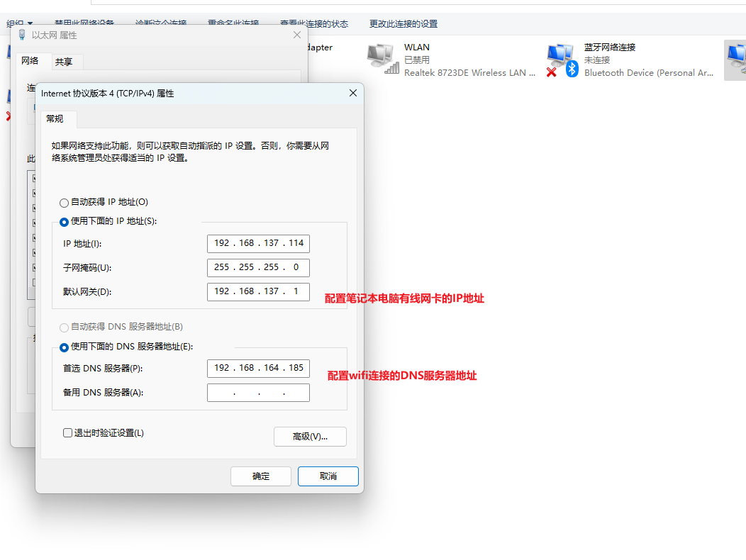Click the Ethernet properties title bar icon

click(x=22, y=35)
